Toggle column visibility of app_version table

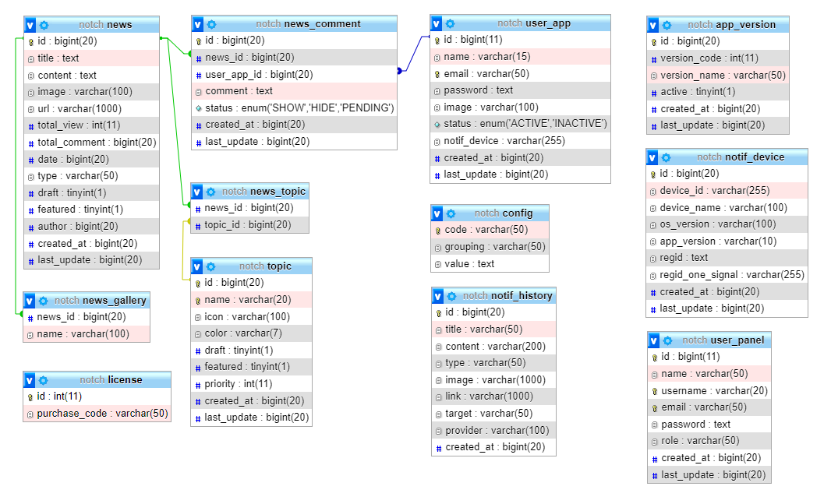653,25
